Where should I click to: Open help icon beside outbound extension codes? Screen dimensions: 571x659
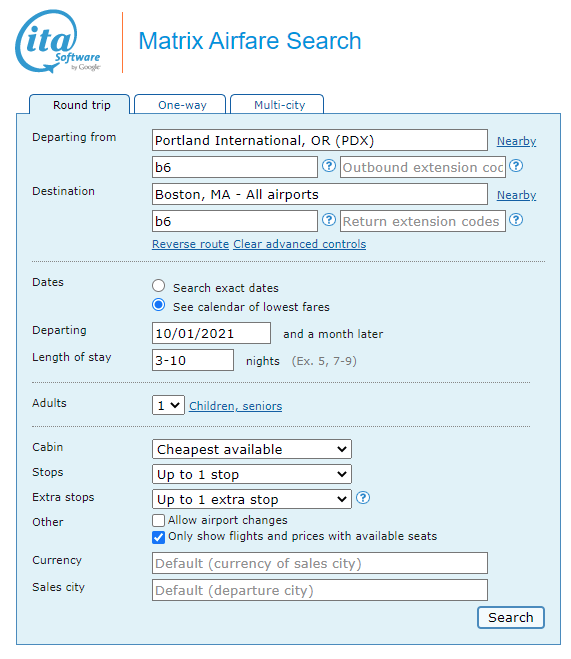516,166
